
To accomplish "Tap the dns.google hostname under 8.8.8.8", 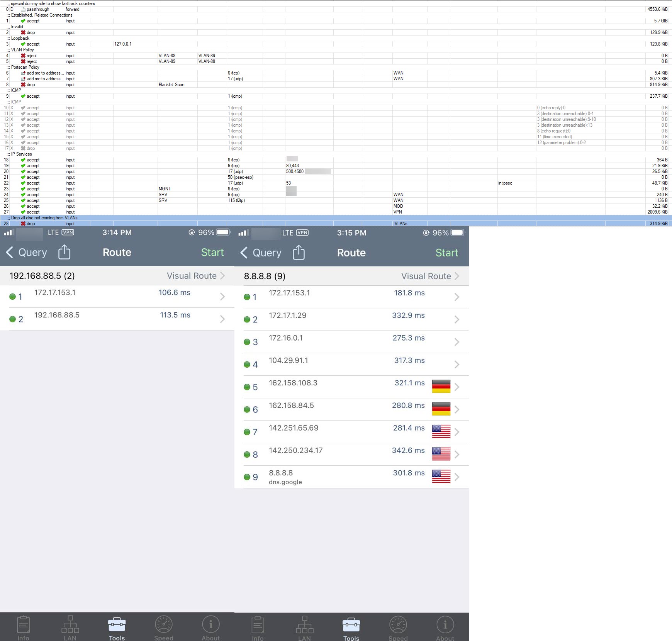I will point(285,482).
